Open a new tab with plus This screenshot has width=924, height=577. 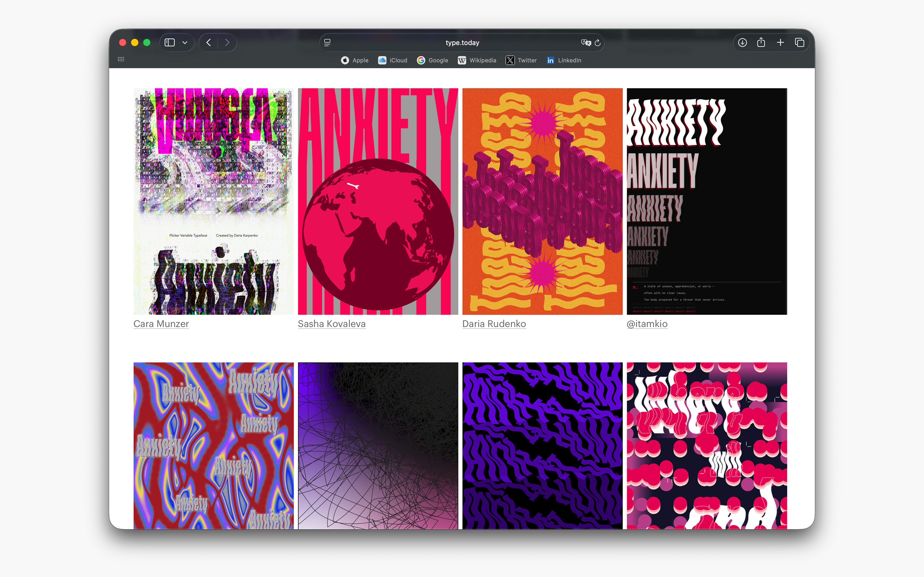tap(780, 42)
